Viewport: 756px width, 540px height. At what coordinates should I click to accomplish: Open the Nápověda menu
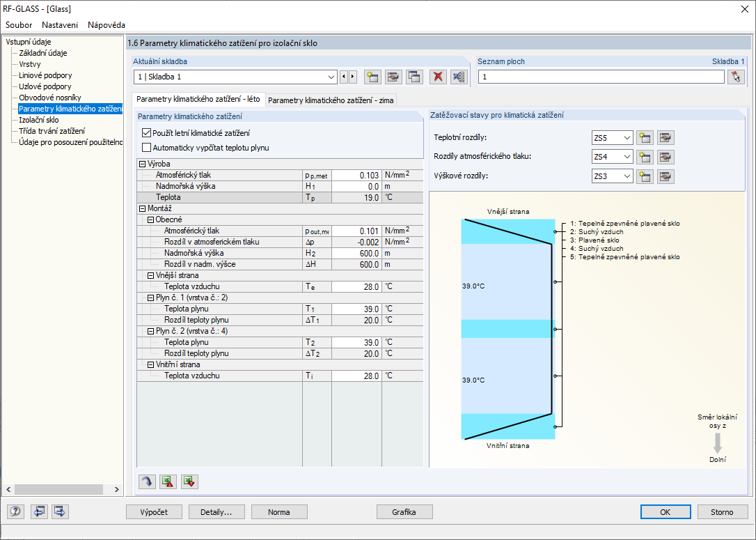(x=107, y=25)
